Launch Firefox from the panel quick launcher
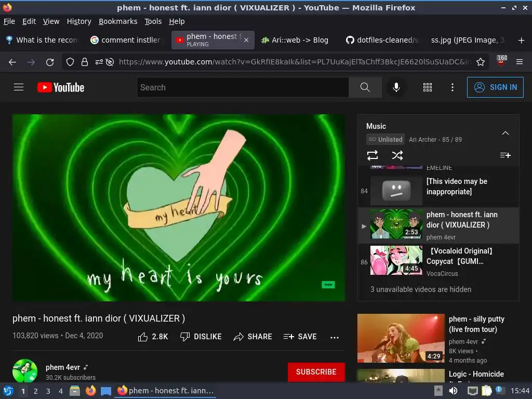The height and width of the screenshot is (399, 532). click(x=90, y=391)
